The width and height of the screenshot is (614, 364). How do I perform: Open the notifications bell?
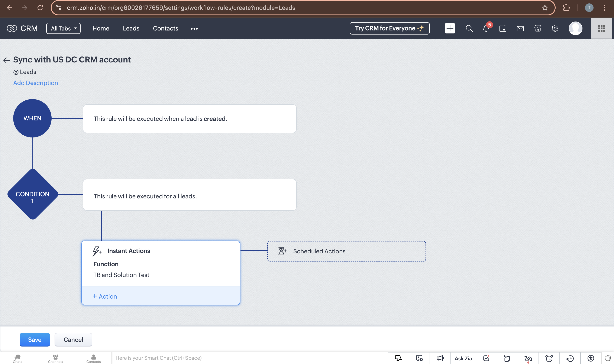click(x=486, y=29)
